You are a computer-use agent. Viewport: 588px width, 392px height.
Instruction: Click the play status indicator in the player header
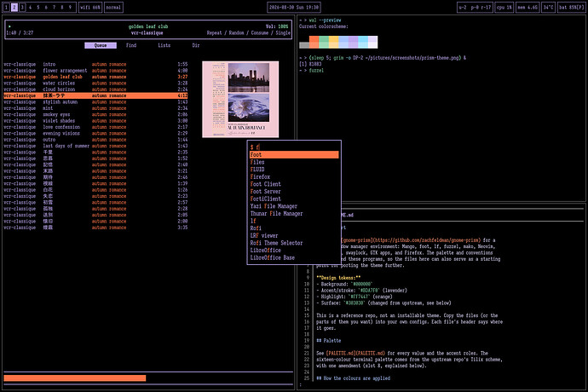9,26
